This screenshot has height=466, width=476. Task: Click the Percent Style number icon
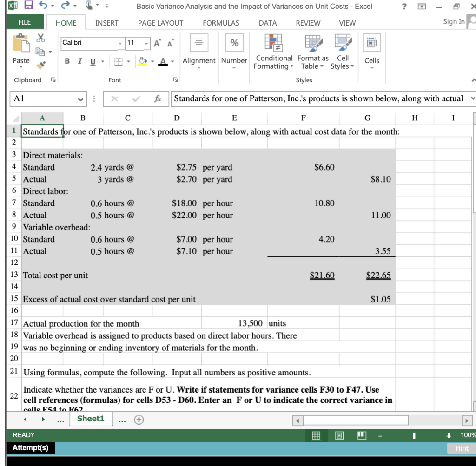tap(234, 43)
